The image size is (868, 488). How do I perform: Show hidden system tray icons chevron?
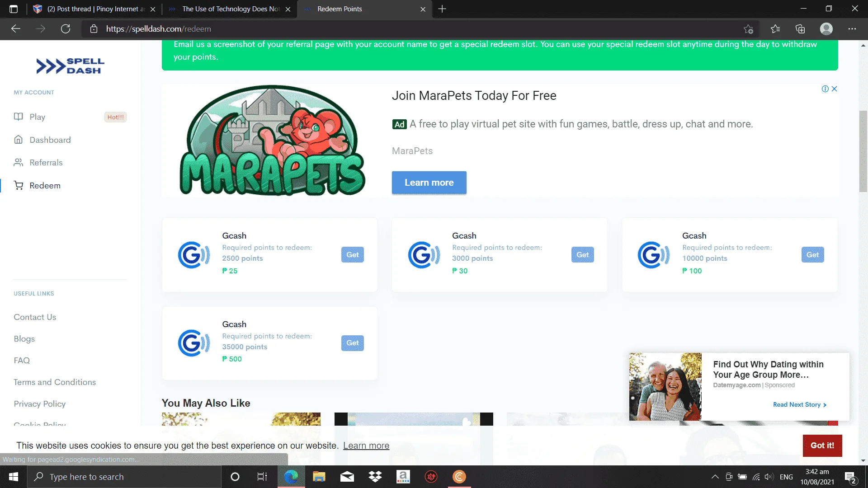(x=715, y=477)
